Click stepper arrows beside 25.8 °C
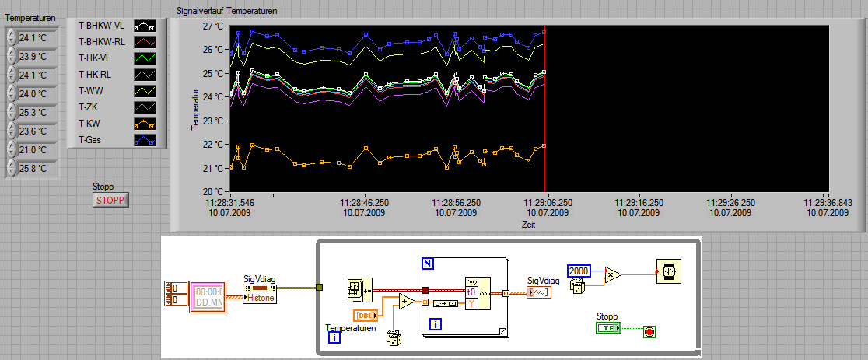 pos(12,168)
